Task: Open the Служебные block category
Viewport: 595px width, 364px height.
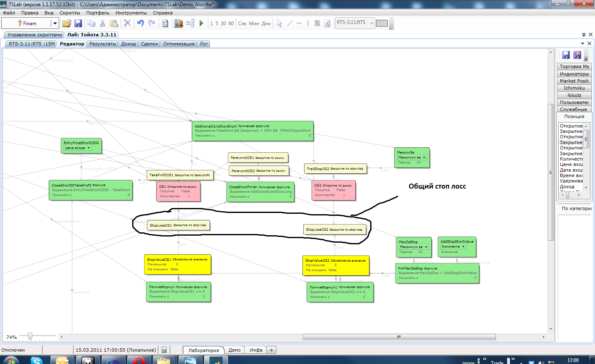Action: (574, 109)
